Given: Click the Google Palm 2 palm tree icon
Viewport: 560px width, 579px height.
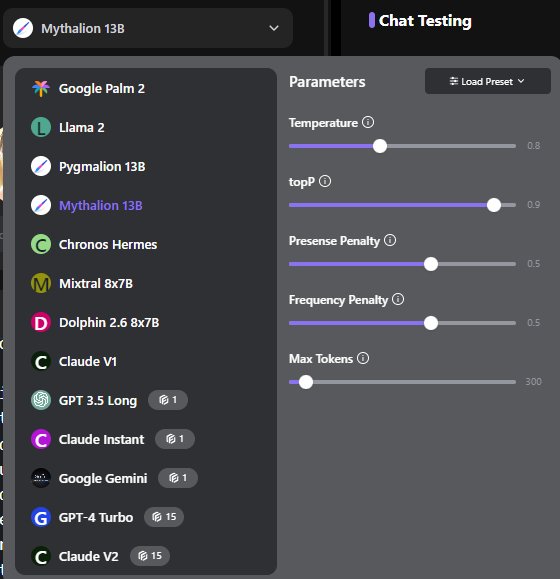Looking at the screenshot, I should 41,89.
